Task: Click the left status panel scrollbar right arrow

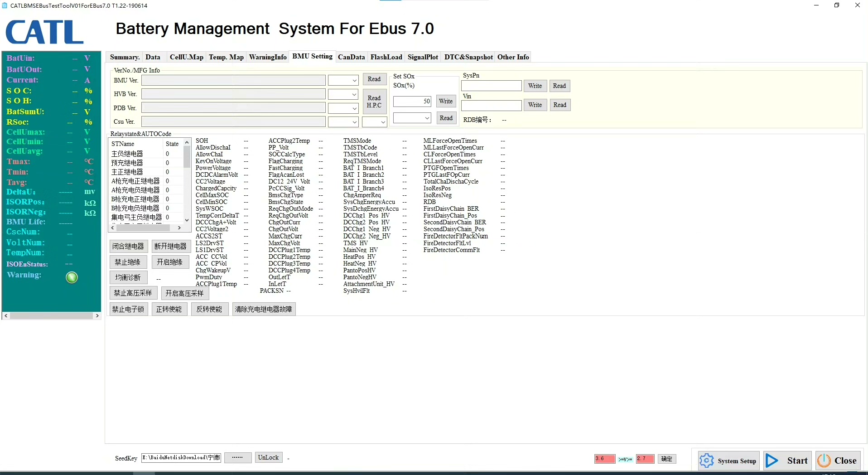Action: pyautogui.click(x=97, y=316)
